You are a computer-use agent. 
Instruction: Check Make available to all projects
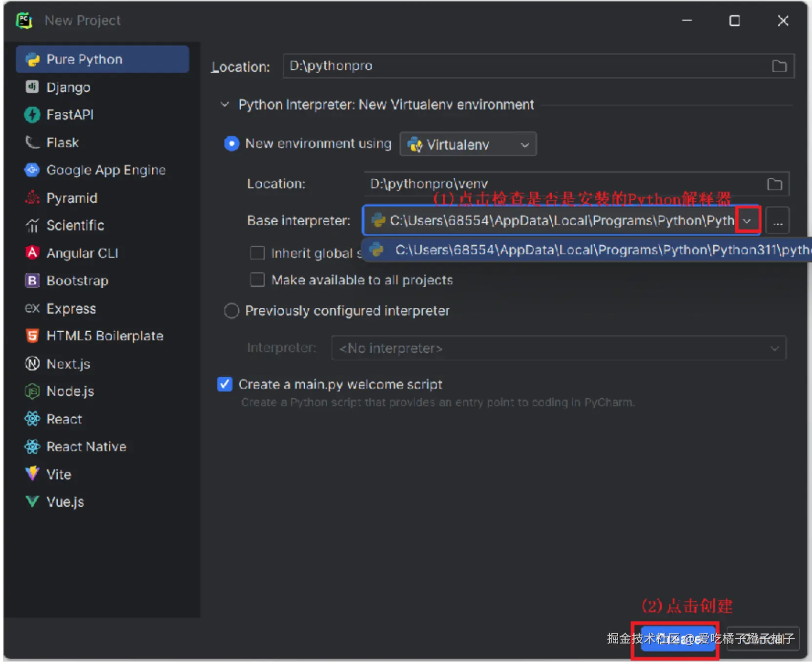[257, 279]
